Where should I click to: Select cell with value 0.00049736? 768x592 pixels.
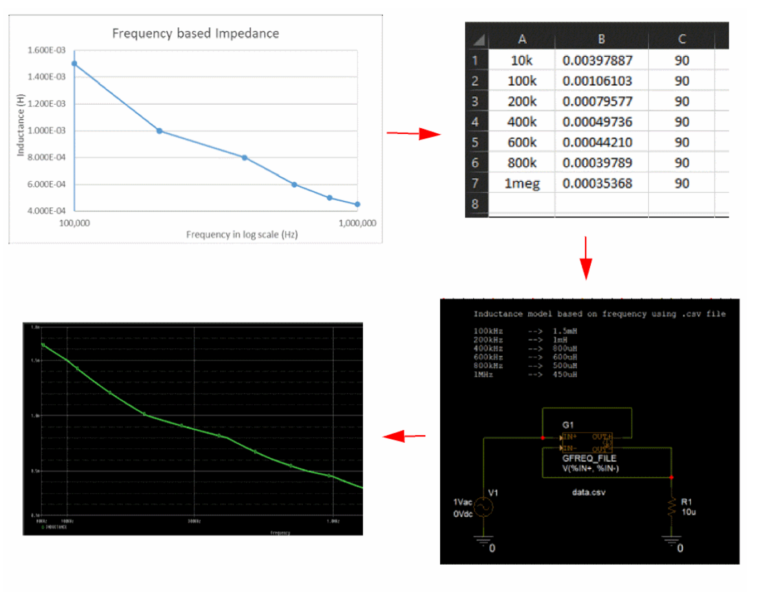(x=601, y=121)
